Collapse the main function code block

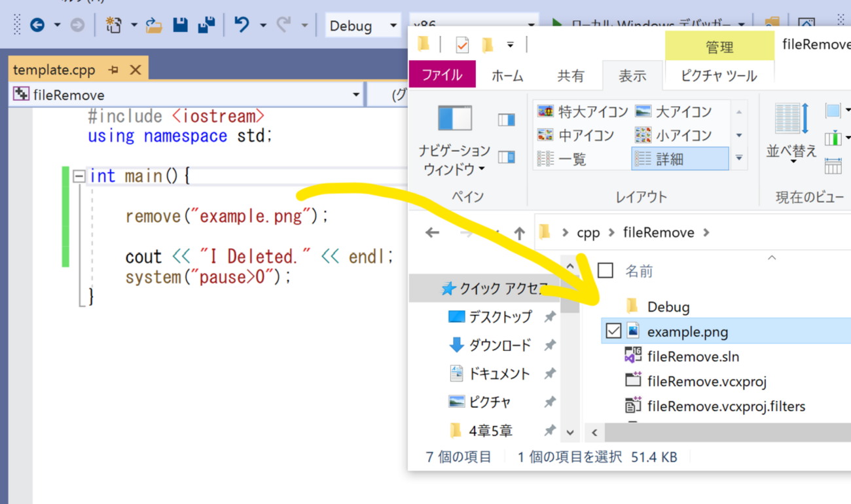pyautogui.click(x=79, y=176)
